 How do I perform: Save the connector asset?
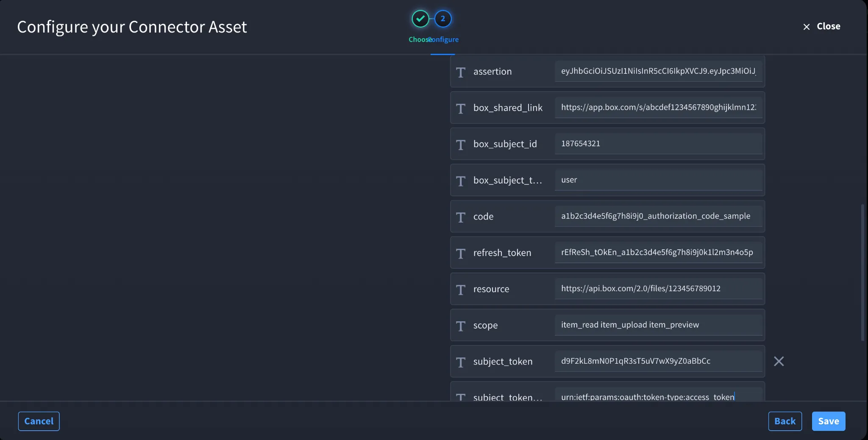click(829, 421)
